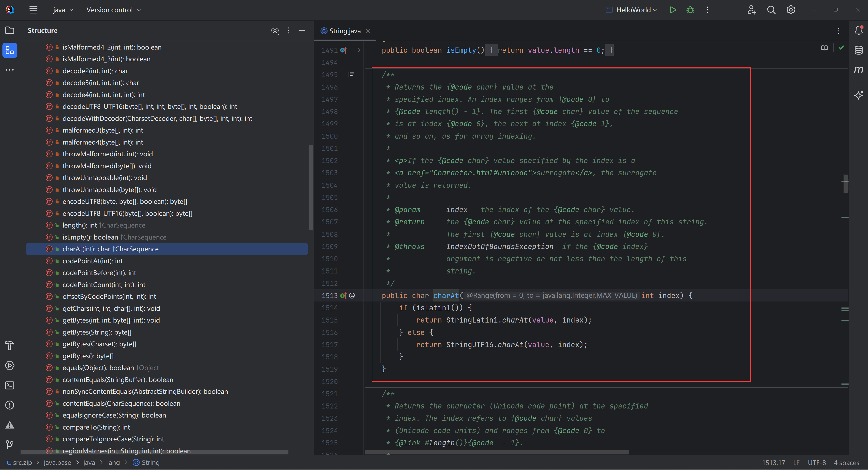Open Notifications bell
The width and height of the screenshot is (868, 470).
click(859, 30)
